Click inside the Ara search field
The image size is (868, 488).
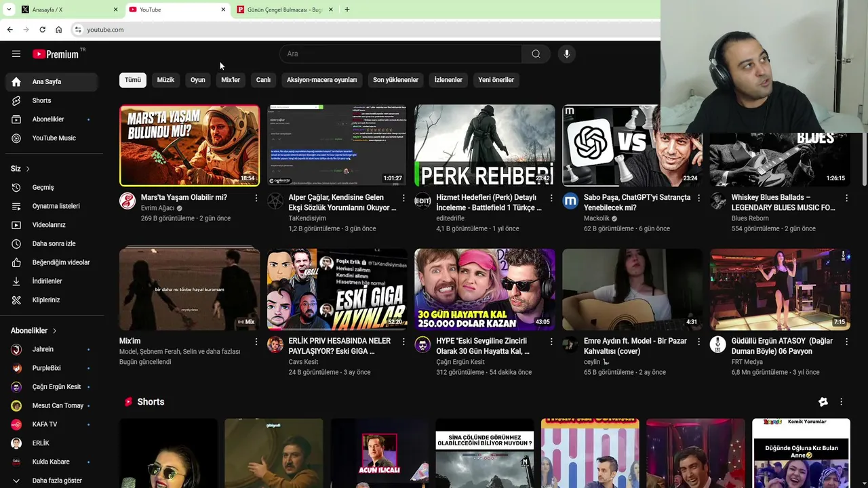coord(400,54)
